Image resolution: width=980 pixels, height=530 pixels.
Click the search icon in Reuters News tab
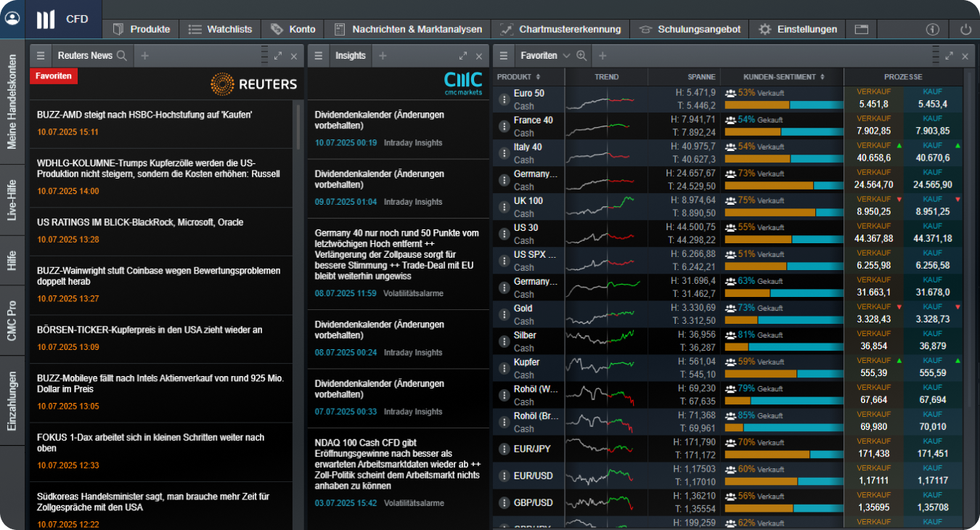pyautogui.click(x=121, y=55)
